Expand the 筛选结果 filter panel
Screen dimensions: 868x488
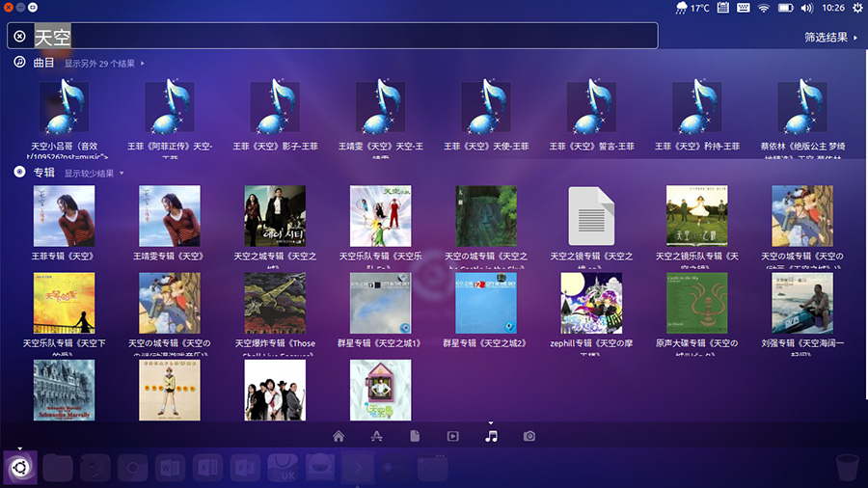click(830, 37)
